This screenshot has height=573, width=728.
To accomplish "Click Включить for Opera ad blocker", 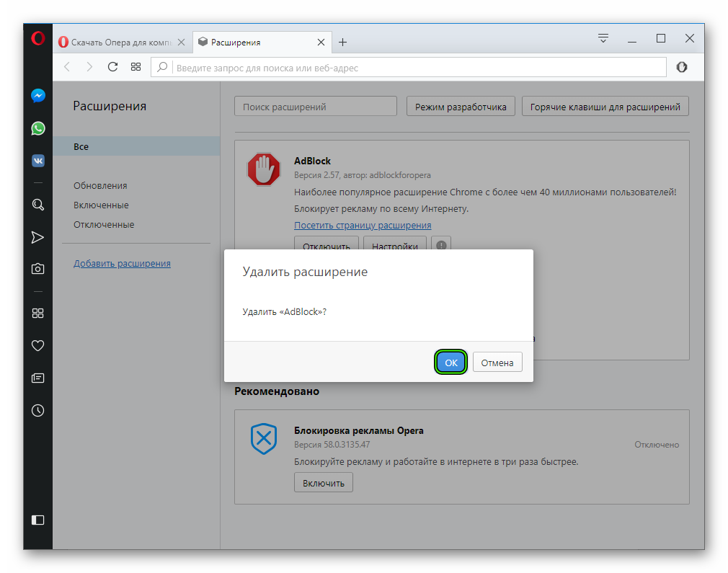I will [x=324, y=483].
